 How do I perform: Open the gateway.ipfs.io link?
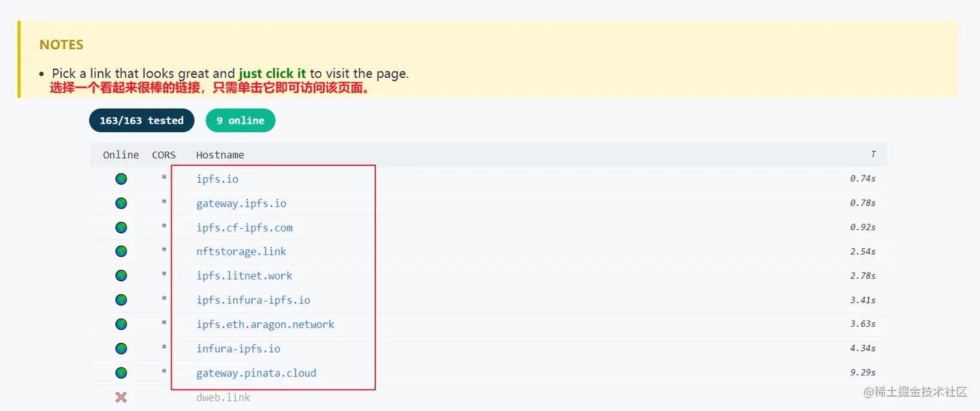click(241, 204)
